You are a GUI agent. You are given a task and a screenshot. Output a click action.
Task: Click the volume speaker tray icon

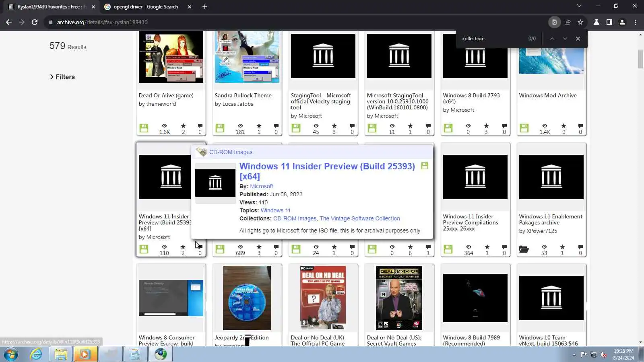click(603, 354)
